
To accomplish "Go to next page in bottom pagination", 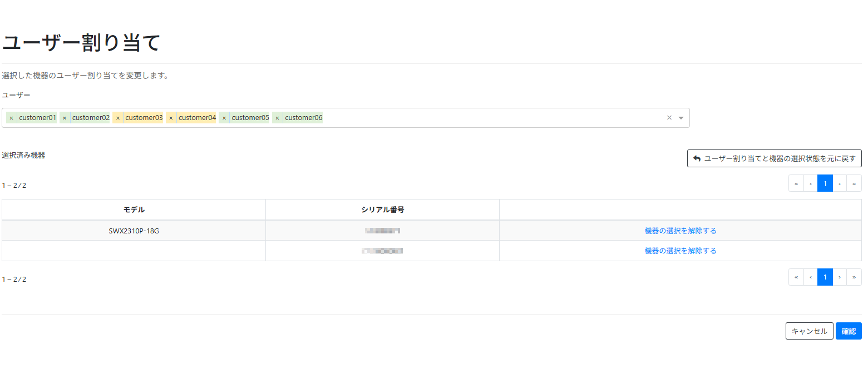I will 840,277.
